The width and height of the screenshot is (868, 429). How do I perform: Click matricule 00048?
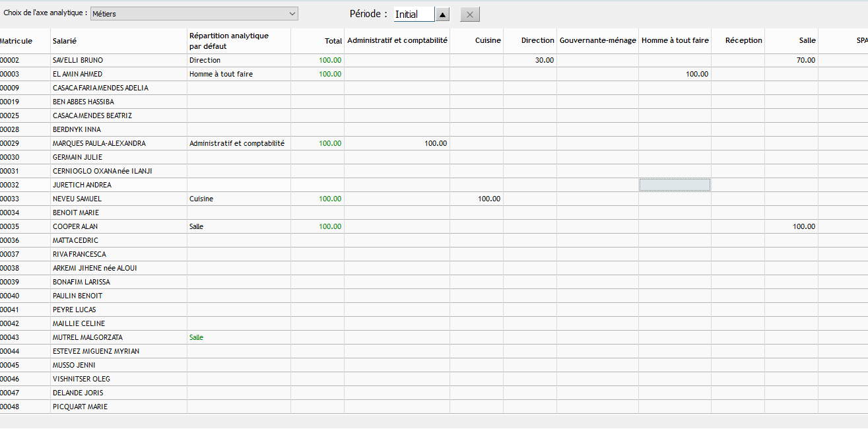[x=10, y=407]
